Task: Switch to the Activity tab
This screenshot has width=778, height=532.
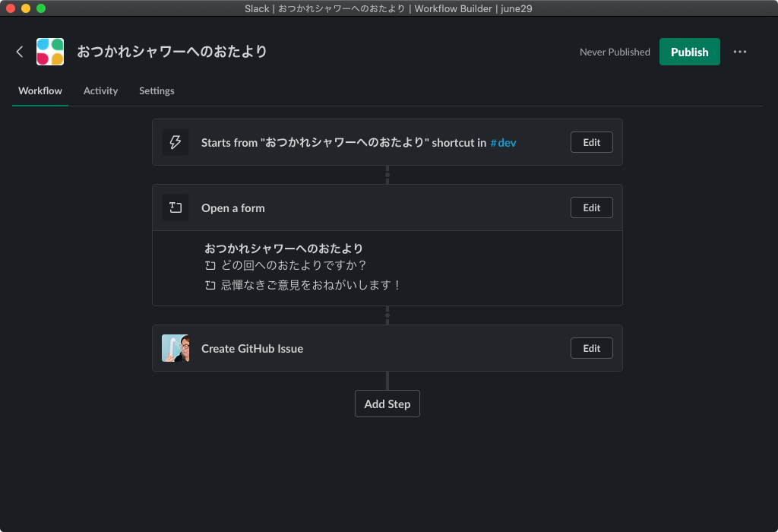Action: click(101, 90)
